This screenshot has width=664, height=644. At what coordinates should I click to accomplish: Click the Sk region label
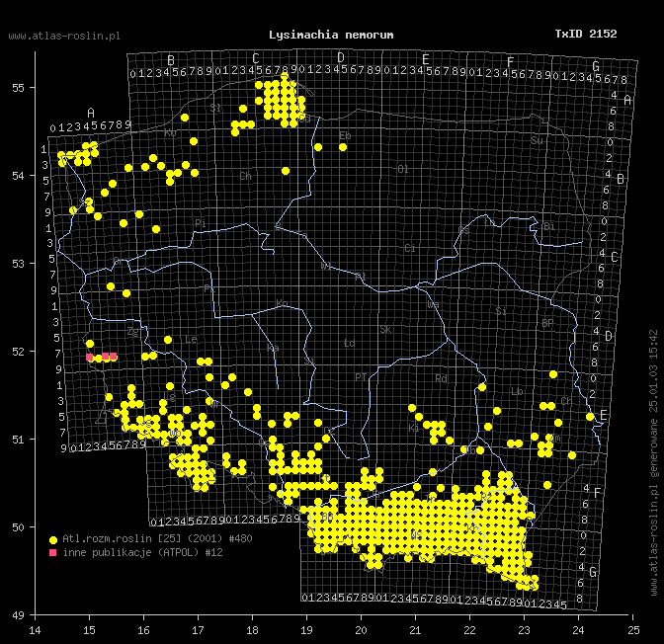click(x=385, y=329)
